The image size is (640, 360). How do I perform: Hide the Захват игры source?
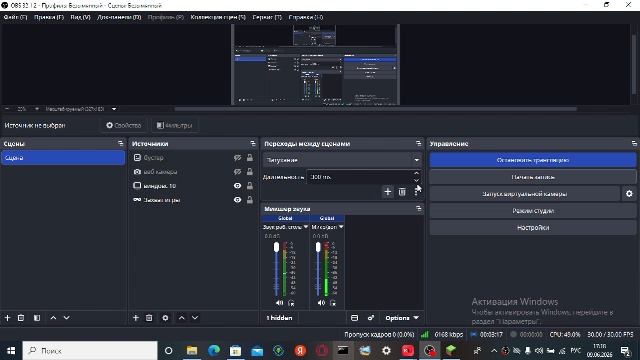tap(238, 200)
